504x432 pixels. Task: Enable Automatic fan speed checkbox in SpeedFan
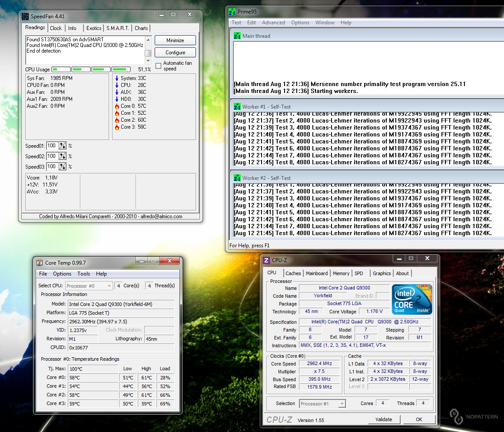(x=158, y=66)
